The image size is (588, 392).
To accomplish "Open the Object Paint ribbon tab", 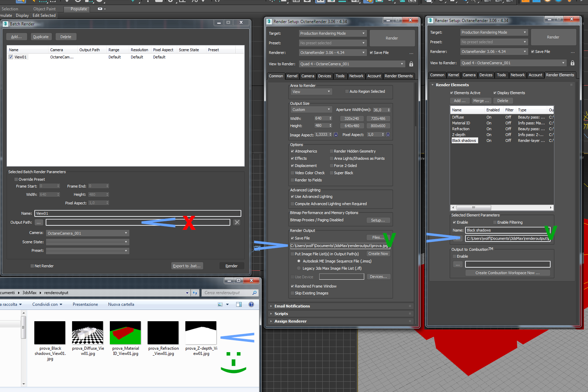I will (x=44, y=9).
